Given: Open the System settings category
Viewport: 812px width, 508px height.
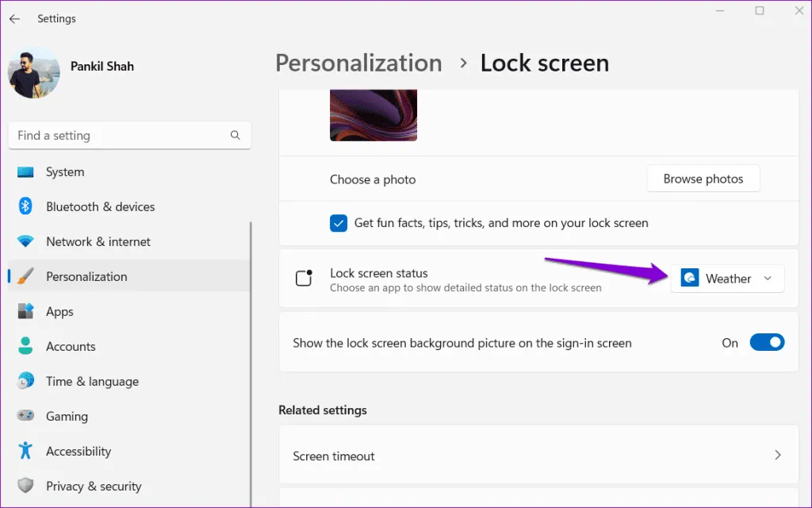Looking at the screenshot, I should pyautogui.click(x=65, y=171).
